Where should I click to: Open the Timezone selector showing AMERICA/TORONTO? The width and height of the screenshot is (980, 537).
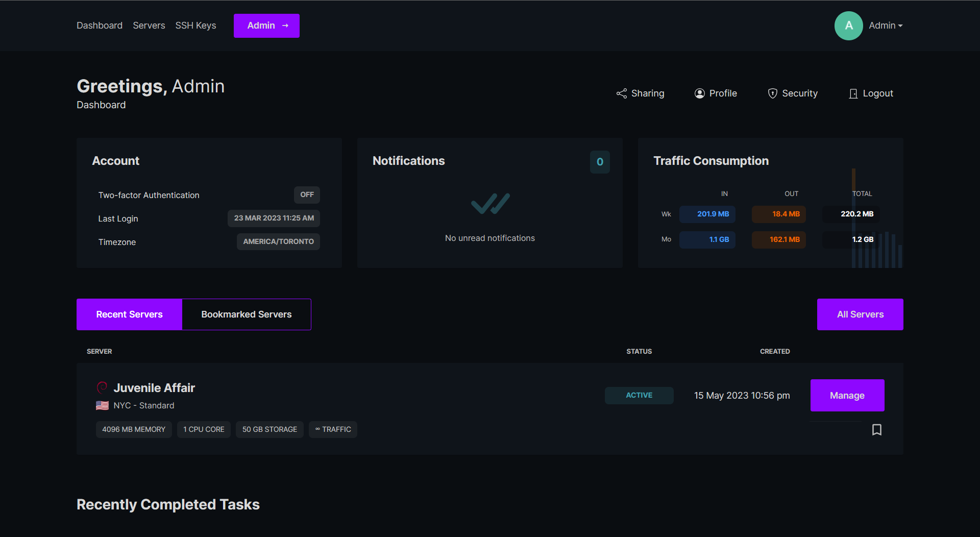click(x=278, y=241)
